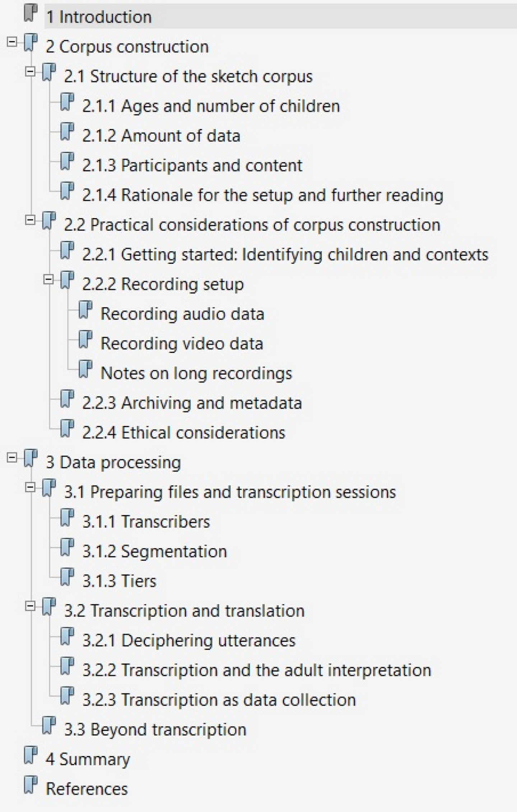517x812 pixels.
Task: Click the bookmark icon next to References
Action: point(31,785)
